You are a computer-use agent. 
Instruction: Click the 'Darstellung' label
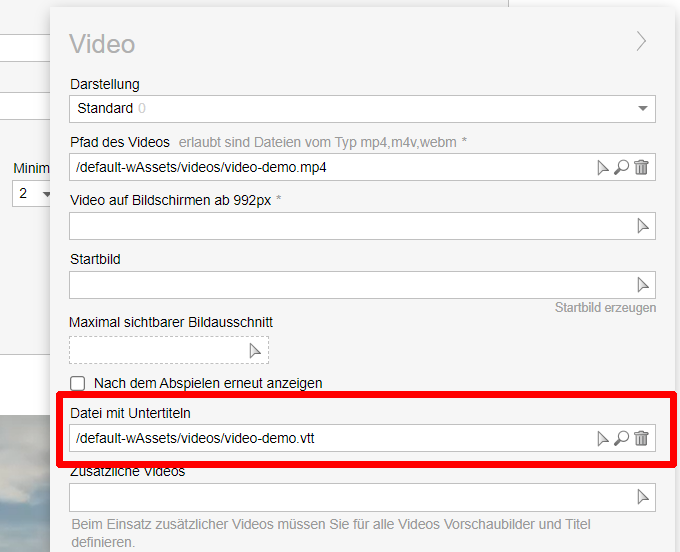coord(105,84)
